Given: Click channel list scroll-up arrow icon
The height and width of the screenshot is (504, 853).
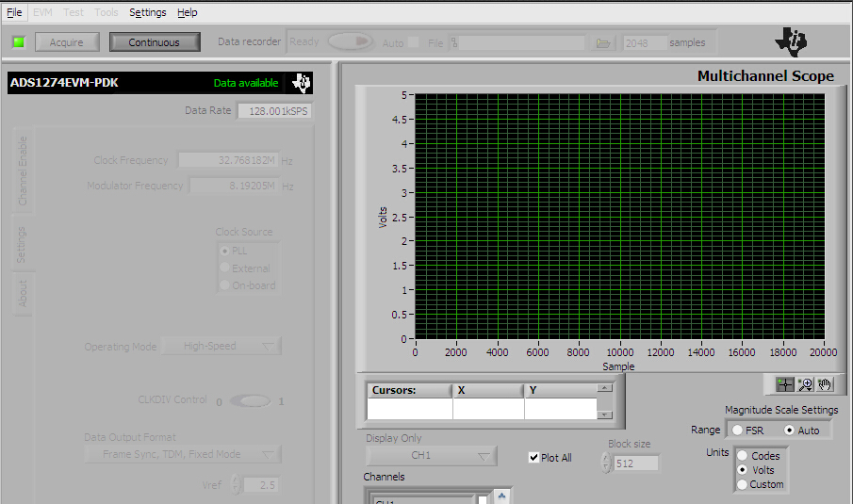Looking at the screenshot, I should [x=502, y=496].
